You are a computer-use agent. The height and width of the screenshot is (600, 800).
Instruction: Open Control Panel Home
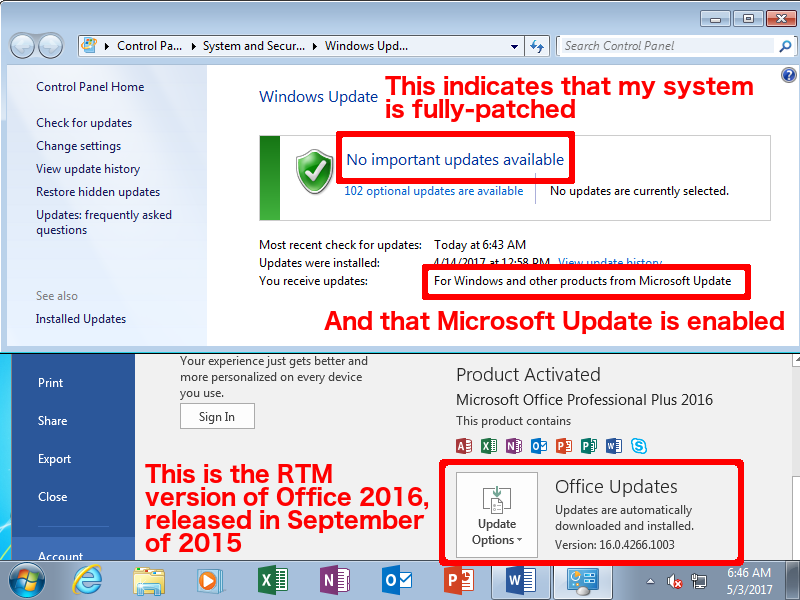(90, 87)
